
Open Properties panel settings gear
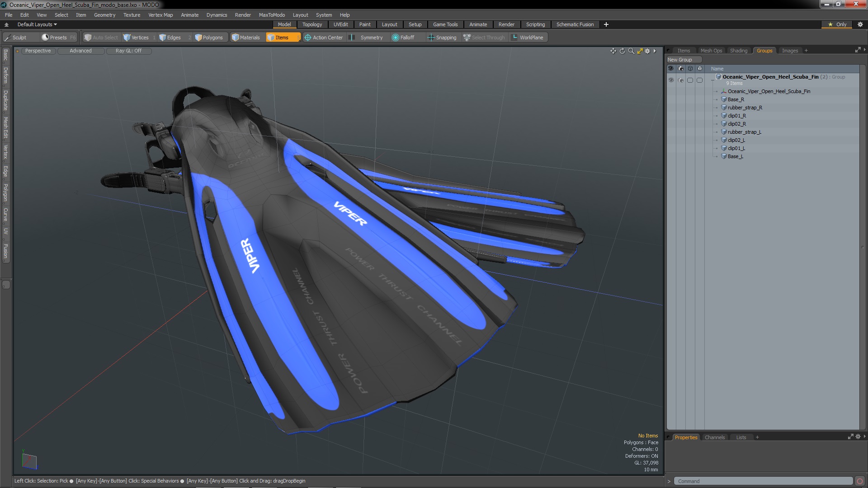click(858, 436)
